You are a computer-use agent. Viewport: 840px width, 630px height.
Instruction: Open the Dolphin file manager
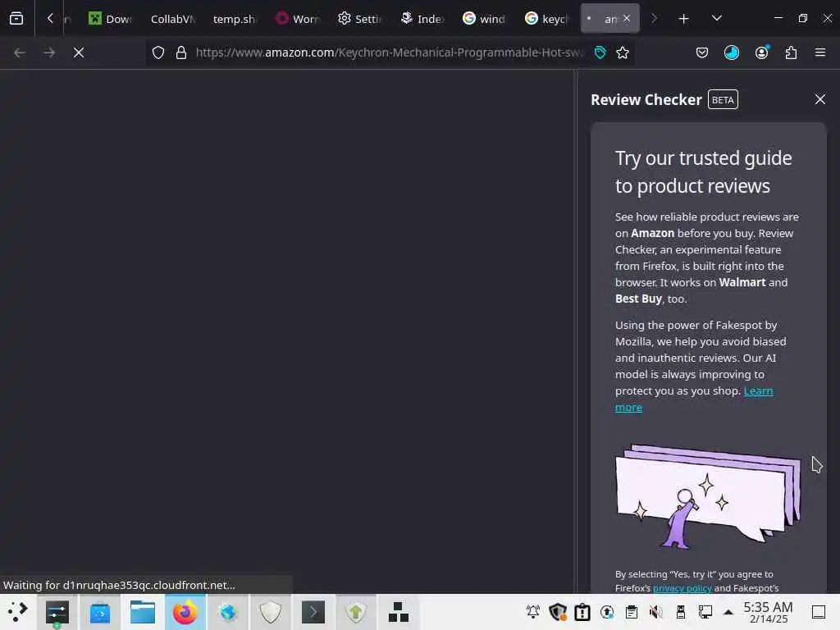(x=143, y=612)
